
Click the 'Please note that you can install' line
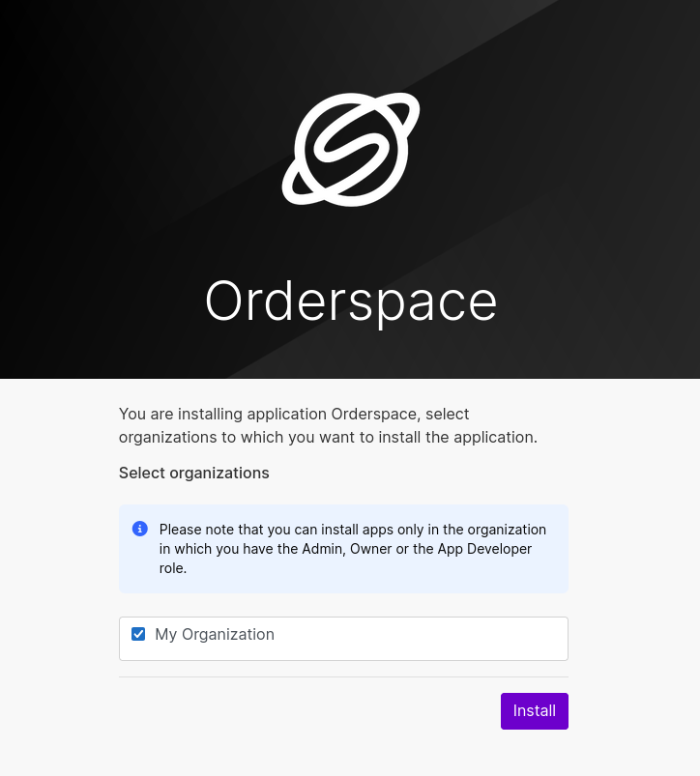click(353, 530)
